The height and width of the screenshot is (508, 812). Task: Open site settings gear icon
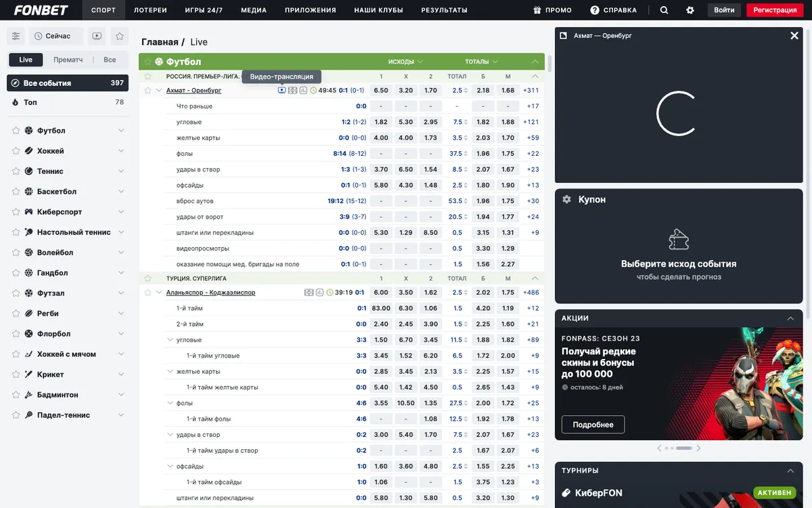[690, 10]
